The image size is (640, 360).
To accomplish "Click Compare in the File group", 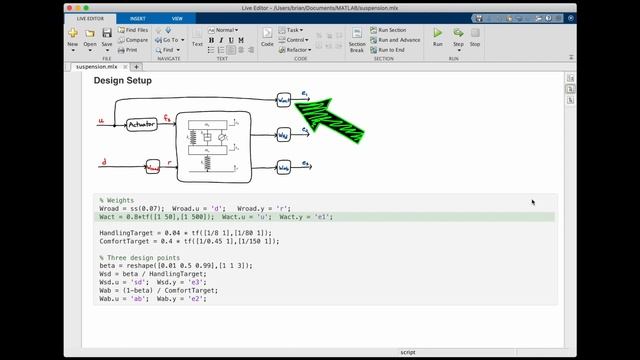I will (133, 40).
